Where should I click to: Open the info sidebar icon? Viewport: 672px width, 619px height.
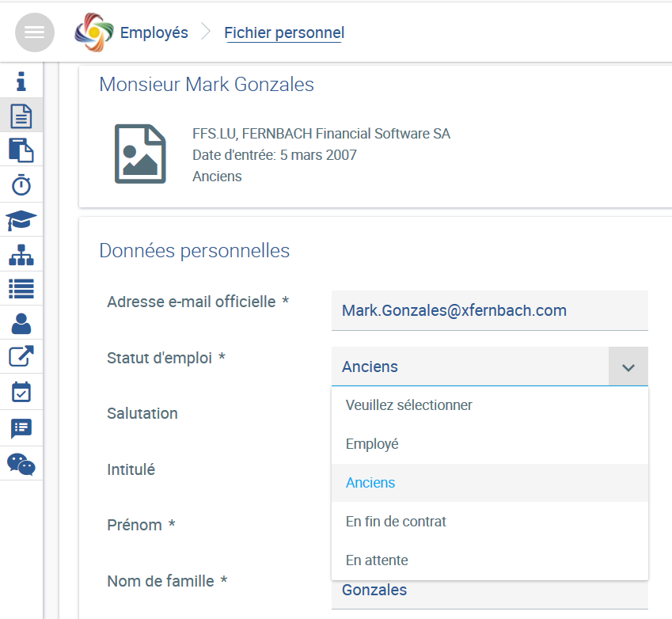click(x=21, y=82)
